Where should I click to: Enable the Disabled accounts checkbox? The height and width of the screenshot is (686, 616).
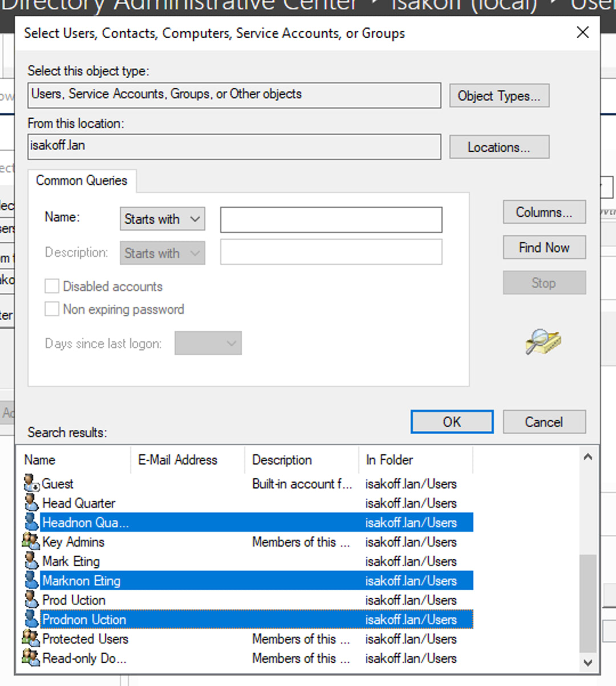pos(52,286)
